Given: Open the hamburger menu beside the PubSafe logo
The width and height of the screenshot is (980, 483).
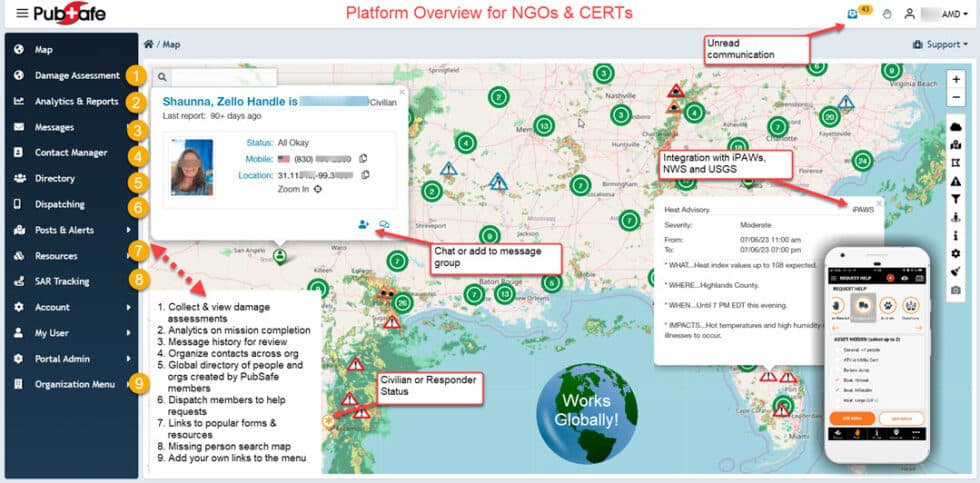Looking at the screenshot, I should (22, 14).
